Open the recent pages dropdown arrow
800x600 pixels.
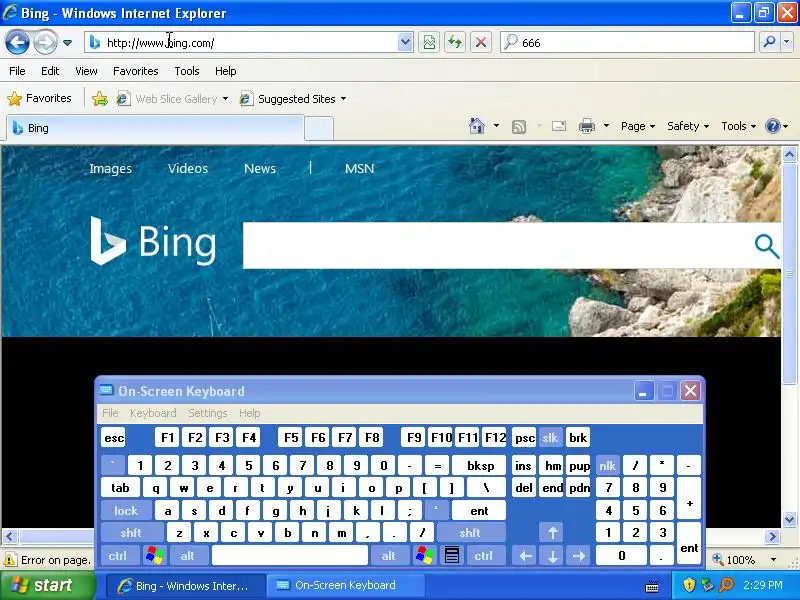coord(67,43)
